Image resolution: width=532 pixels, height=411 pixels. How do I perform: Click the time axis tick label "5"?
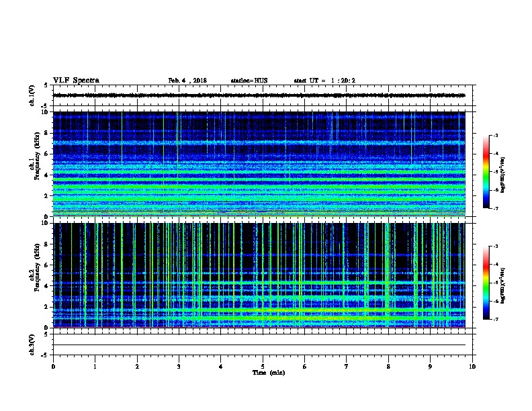263,367
